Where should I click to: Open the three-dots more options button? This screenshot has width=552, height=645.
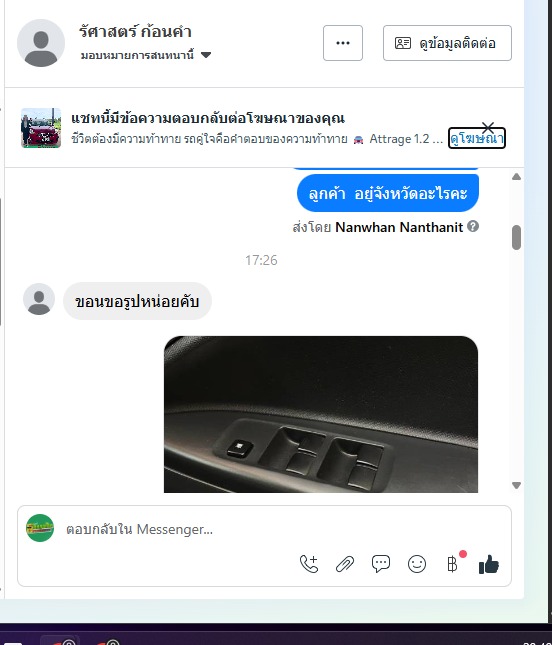pyautogui.click(x=343, y=43)
